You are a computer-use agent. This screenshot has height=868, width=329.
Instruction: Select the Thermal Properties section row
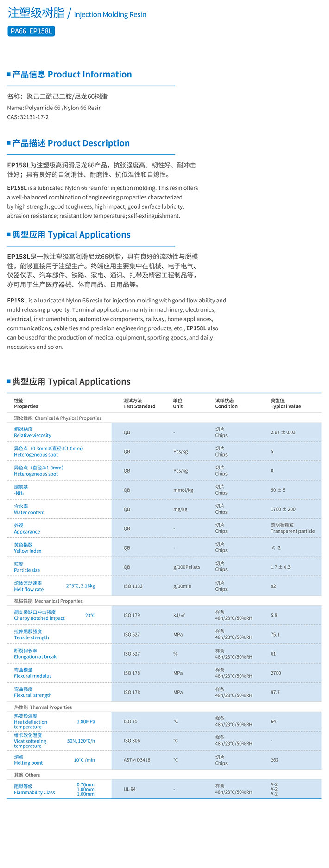pos(43,707)
